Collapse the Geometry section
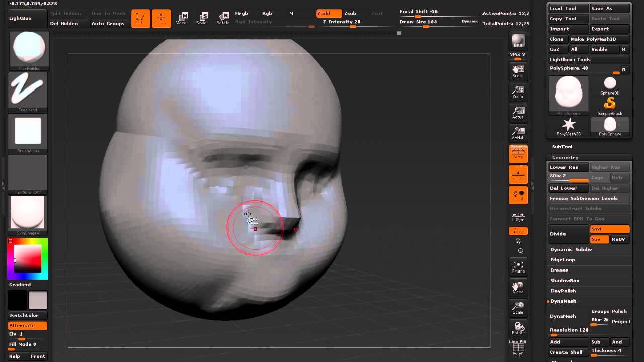Viewport: 644px width, 362px height. [565, 157]
